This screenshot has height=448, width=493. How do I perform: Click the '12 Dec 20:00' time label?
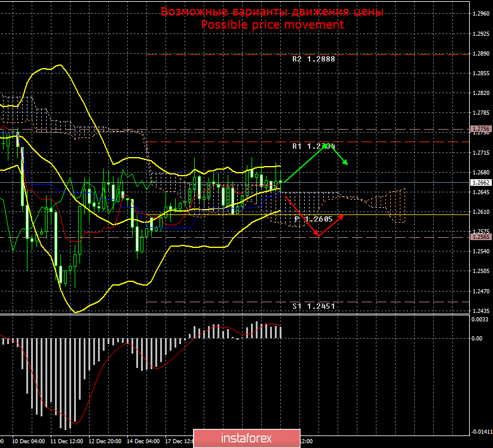pos(105,441)
